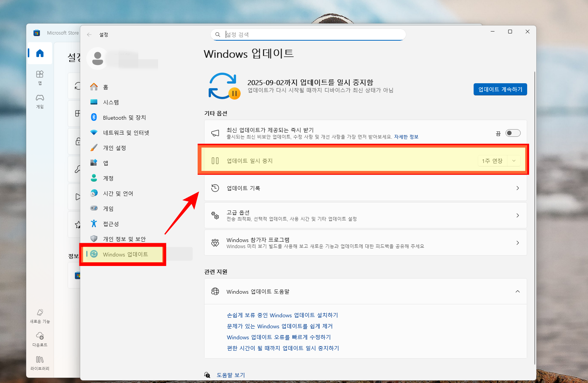Open 새로운 기능 in Microsoft Store
The image size is (588, 383).
pyautogui.click(x=40, y=316)
